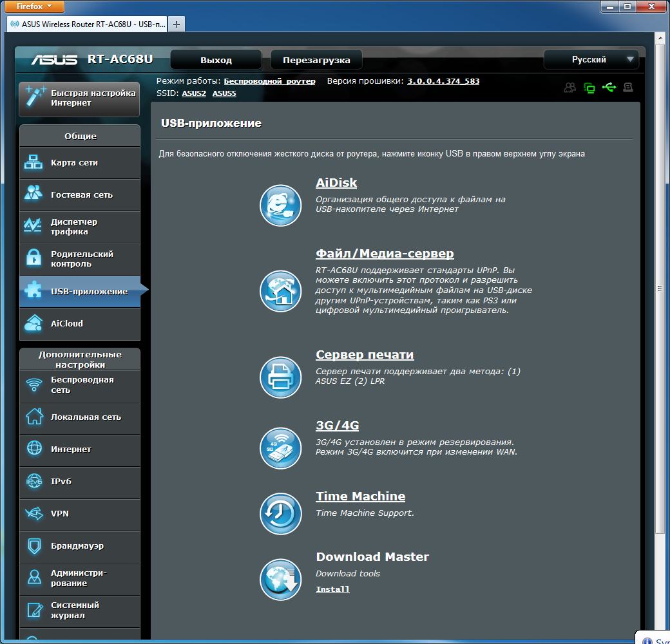This screenshot has height=644, width=670.
Task: Click the Дополнительные настройки section header
Action: pyautogui.click(x=80, y=359)
